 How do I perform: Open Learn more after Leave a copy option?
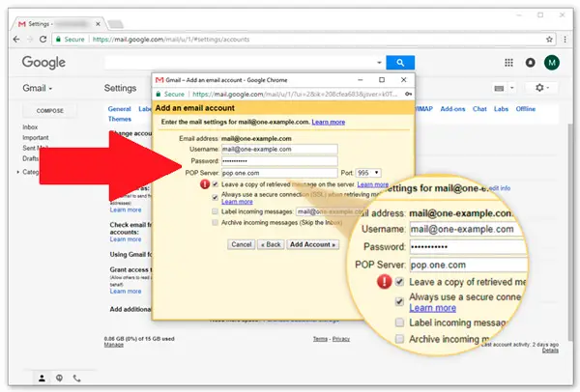pos(372,184)
